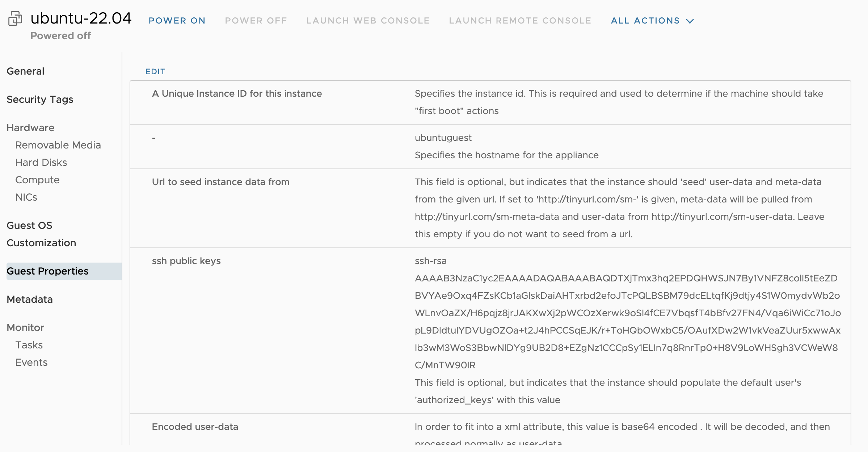View Tasks under Monitor
The height and width of the screenshot is (452, 868).
pos(29,345)
